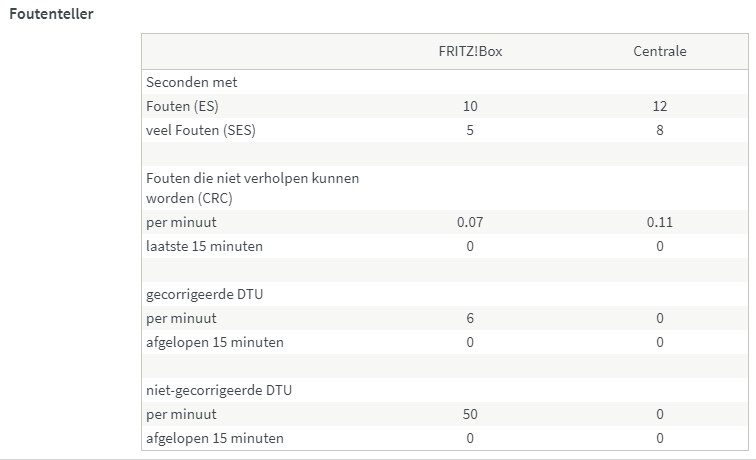
Task: Select FRITZ!Box SES value 5
Action: [469, 130]
